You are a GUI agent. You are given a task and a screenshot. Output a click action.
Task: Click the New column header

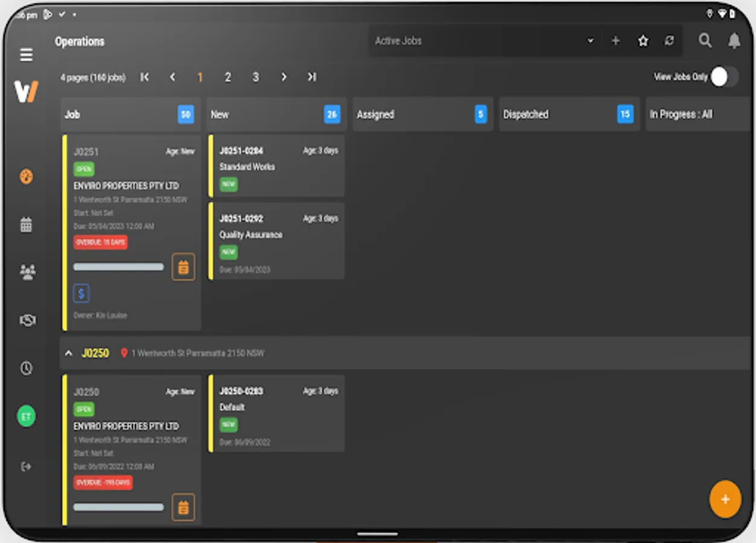click(277, 114)
